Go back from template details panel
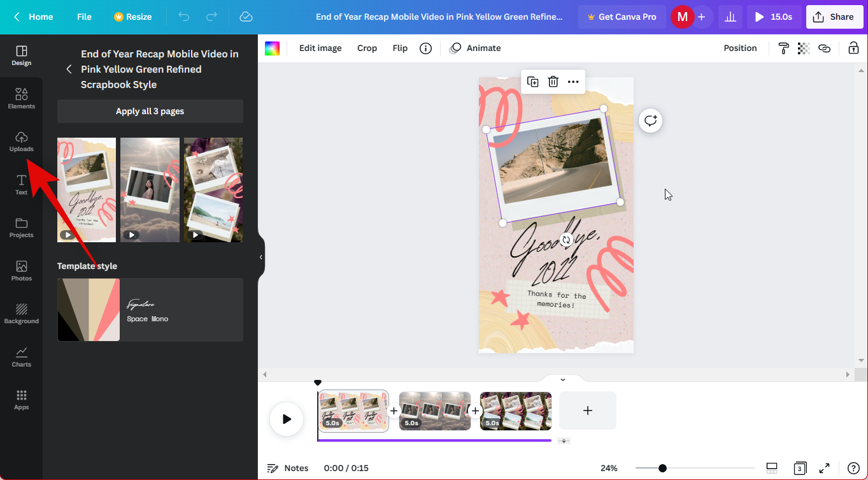Viewport: 868px width, 480px height. (x=69, y=69)
